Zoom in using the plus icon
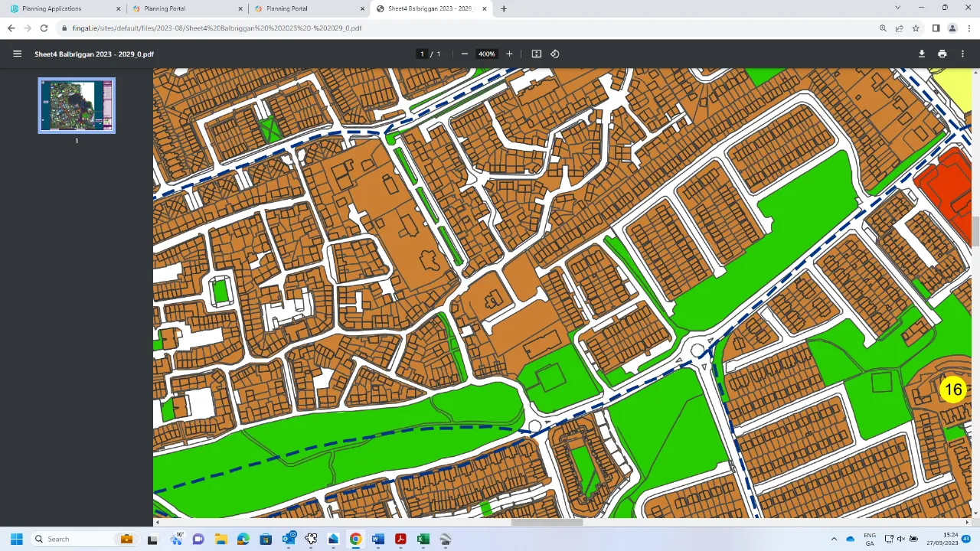The height and width of the screenshot is (551, 980). [x=509, y=54]
